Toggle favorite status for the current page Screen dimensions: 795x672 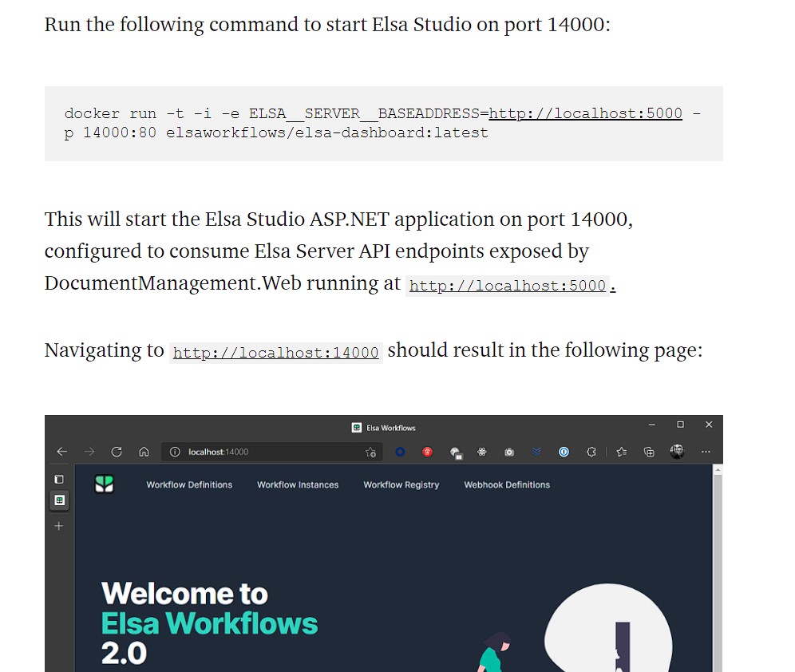coord(370,452)
